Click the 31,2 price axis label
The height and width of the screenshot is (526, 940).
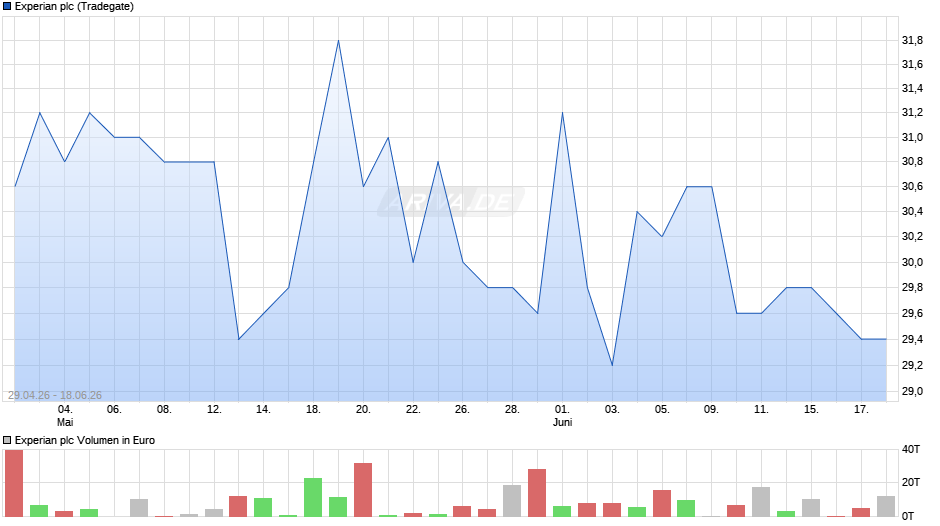pyautogui.click(x=912, y=112)
